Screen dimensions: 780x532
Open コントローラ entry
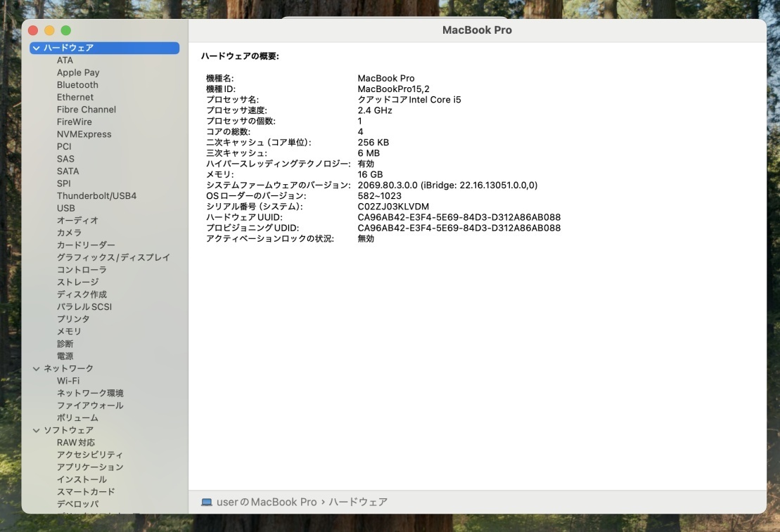pyautogui.click(x=82, y=270)
